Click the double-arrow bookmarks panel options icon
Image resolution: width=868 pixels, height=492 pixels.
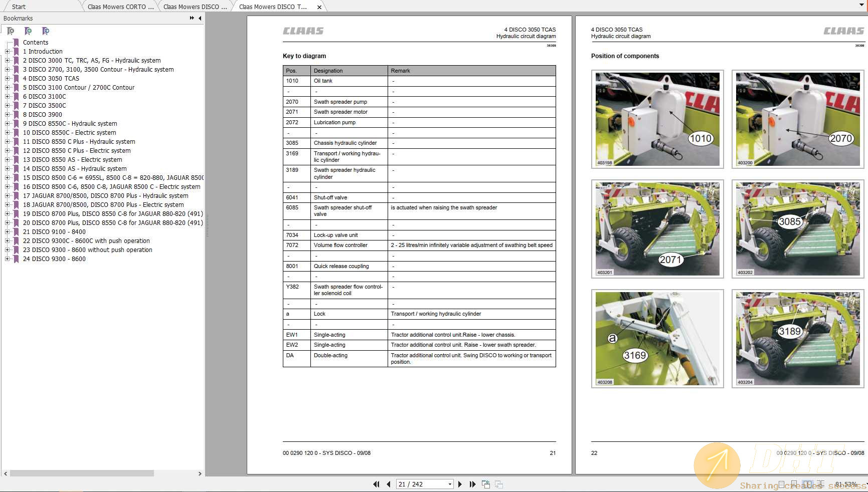click(x=192, y=18)
